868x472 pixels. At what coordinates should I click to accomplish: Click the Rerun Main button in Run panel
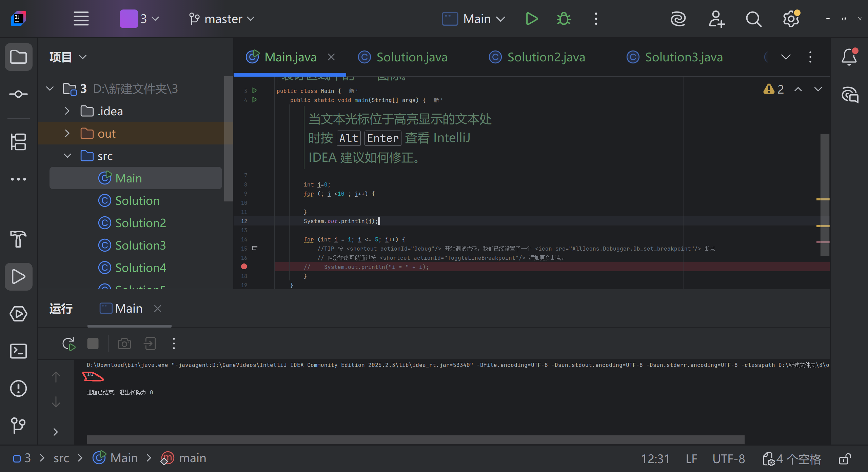coord(69,344)
